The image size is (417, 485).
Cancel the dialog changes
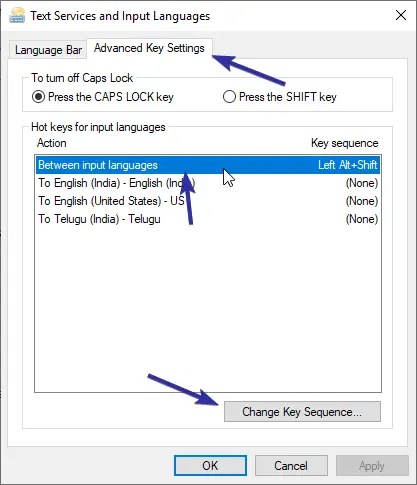click(x=291, y=465)
